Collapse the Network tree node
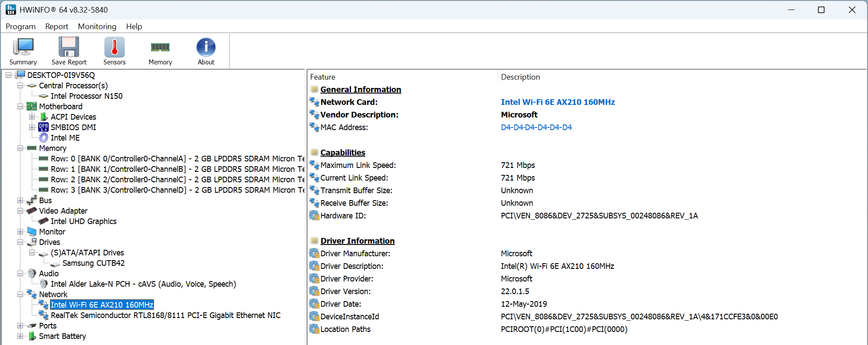Screen dimensions: 868x345 coord(20,294)
